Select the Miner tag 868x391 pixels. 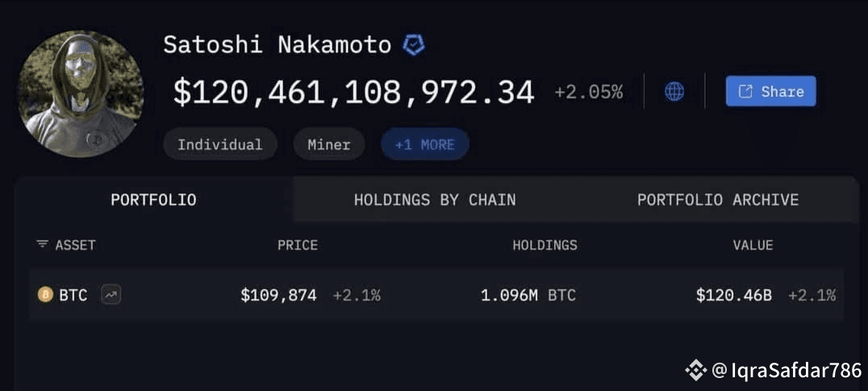click(x=329, y=144)
